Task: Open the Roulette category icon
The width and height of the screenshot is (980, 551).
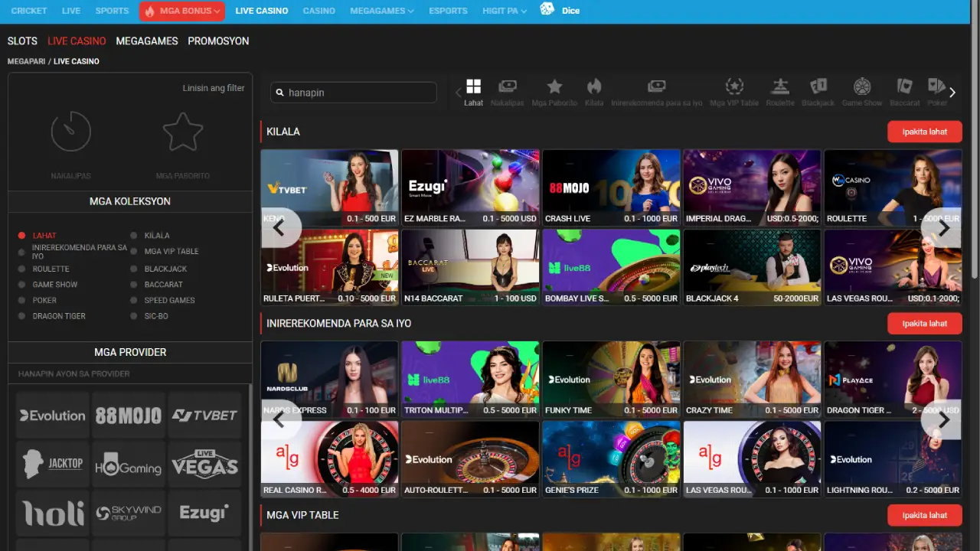Action: point(780,86)
